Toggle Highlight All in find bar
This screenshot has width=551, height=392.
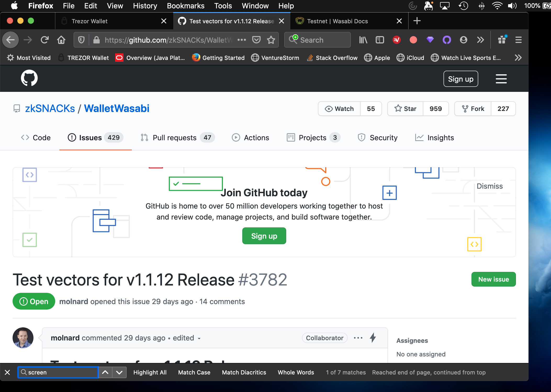point(150,372)
